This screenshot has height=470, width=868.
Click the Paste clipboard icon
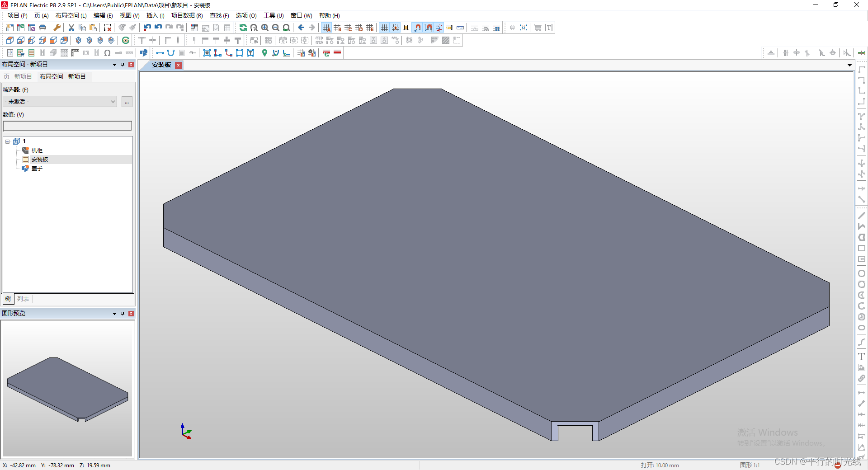pos(93,28)
